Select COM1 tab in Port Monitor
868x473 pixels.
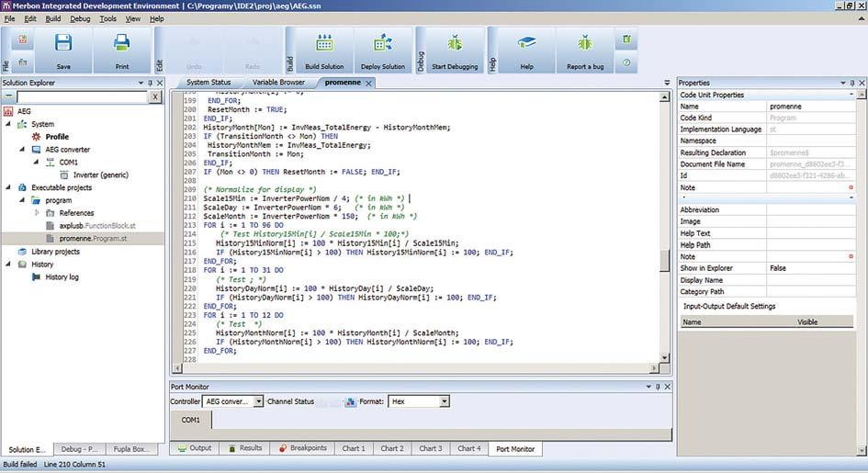pos(190,420)
